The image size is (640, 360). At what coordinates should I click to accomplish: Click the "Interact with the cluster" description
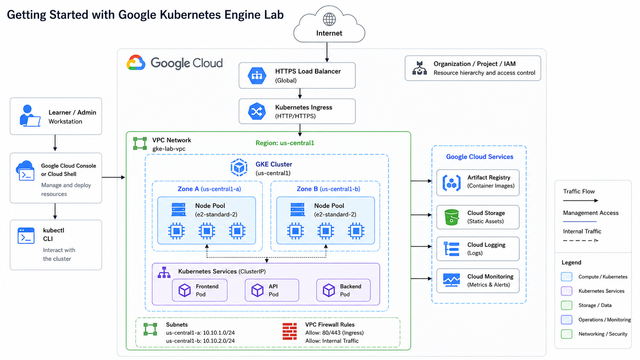click(x=59, y=254)
